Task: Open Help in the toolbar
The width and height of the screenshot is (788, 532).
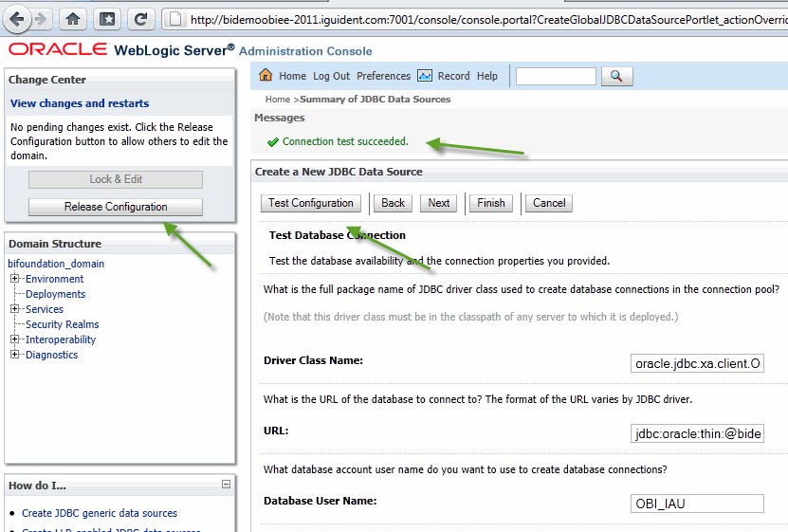Action: click(487, 76)
